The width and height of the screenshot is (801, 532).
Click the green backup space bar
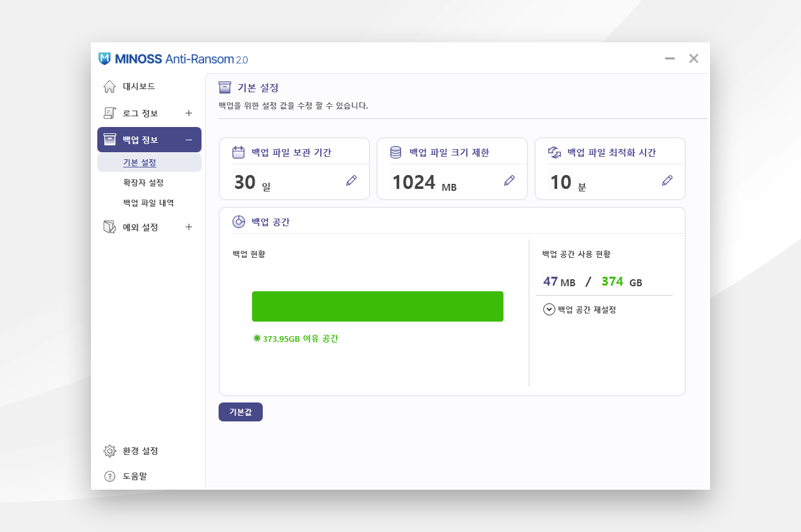(378, 306)
